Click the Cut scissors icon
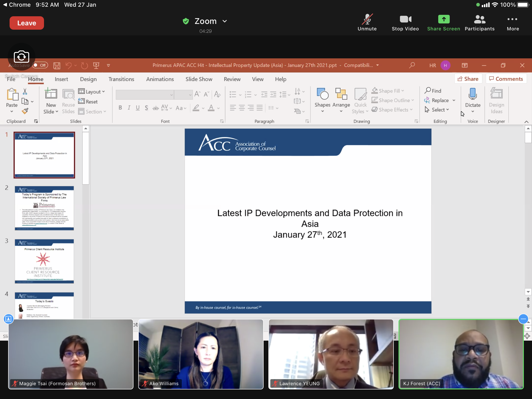The image size is (532, 399). (25, 91)
